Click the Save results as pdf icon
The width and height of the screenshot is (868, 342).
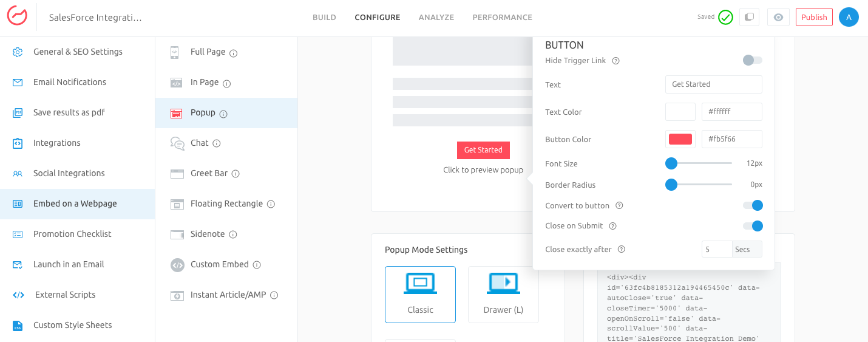(x=18, y=113)
